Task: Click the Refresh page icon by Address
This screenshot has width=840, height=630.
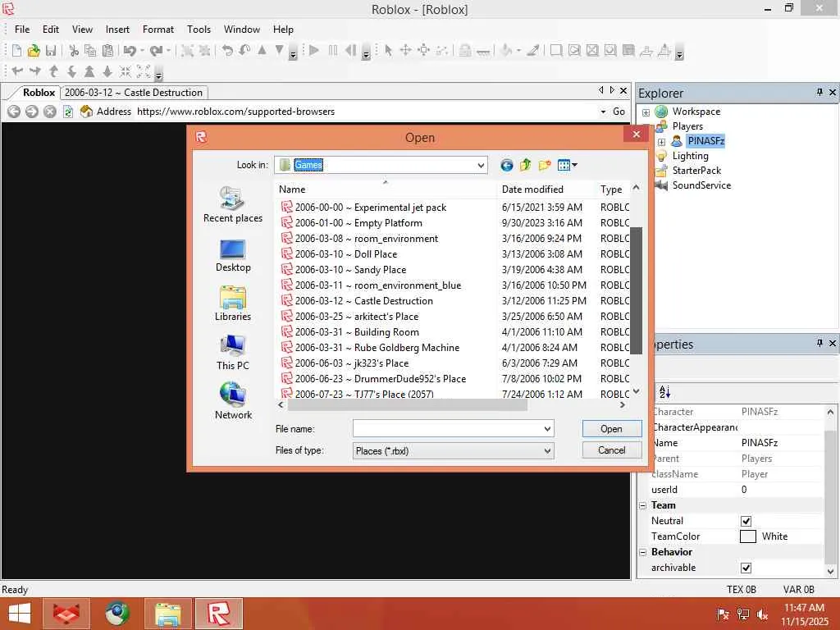Action: point(68,112)
